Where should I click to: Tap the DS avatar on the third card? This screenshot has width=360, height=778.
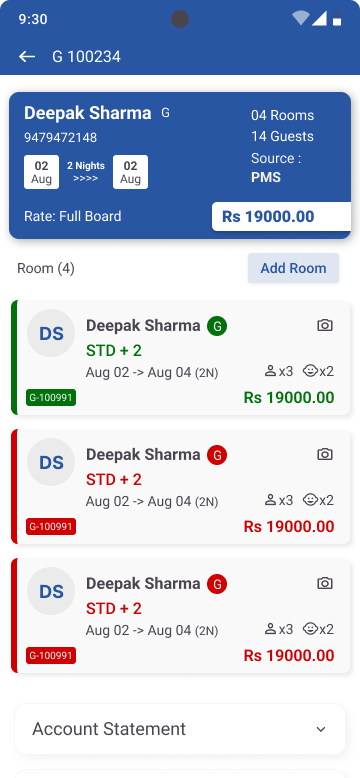point(51,591)
